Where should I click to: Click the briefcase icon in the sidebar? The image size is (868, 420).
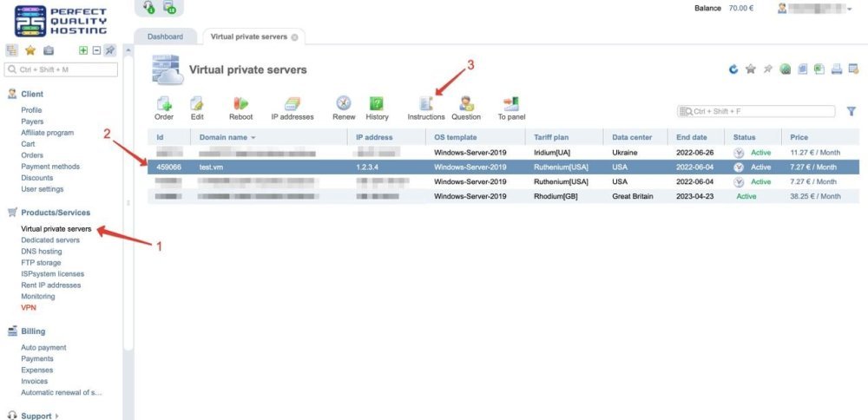point(49,50)
